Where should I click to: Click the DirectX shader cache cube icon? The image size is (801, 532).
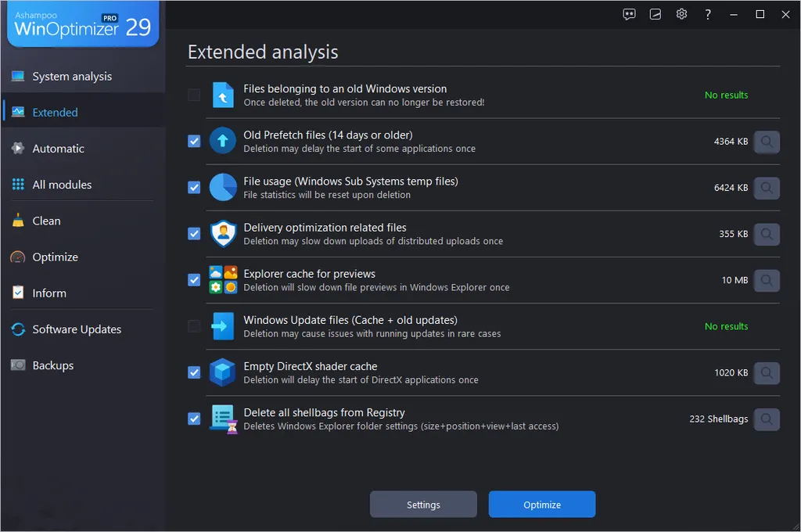(x=223, y=372)
